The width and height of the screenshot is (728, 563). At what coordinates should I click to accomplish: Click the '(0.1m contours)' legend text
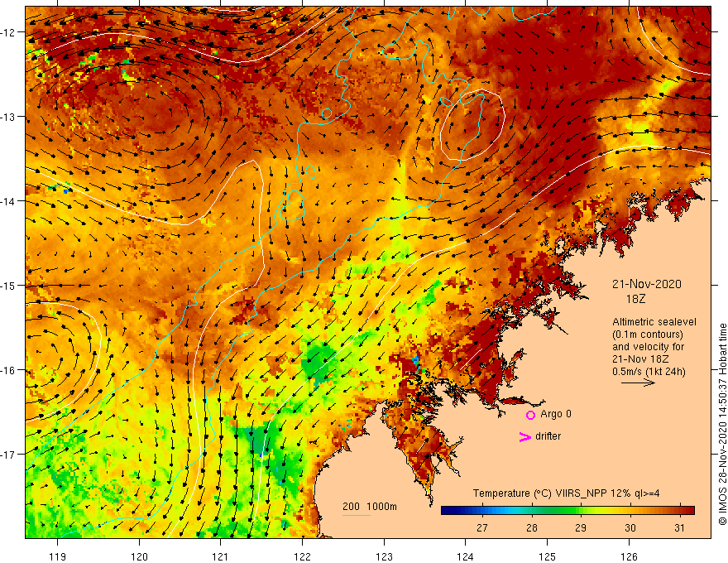pos(647,334)
